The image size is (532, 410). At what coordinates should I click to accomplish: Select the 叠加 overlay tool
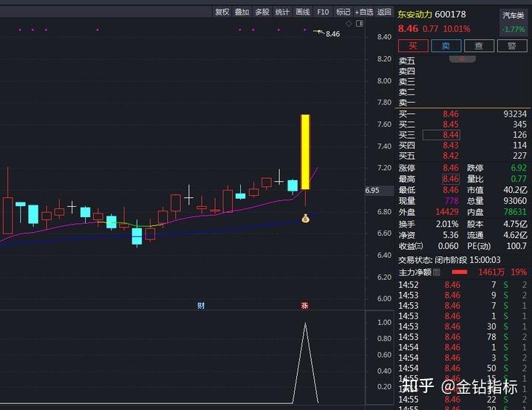click(x=242, y=13)
